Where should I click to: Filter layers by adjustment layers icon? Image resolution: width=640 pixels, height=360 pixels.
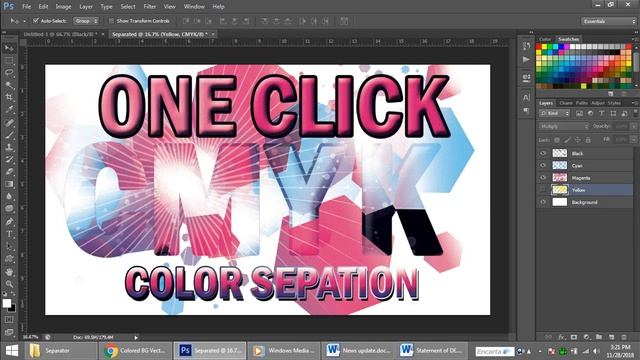pos(591,113)
